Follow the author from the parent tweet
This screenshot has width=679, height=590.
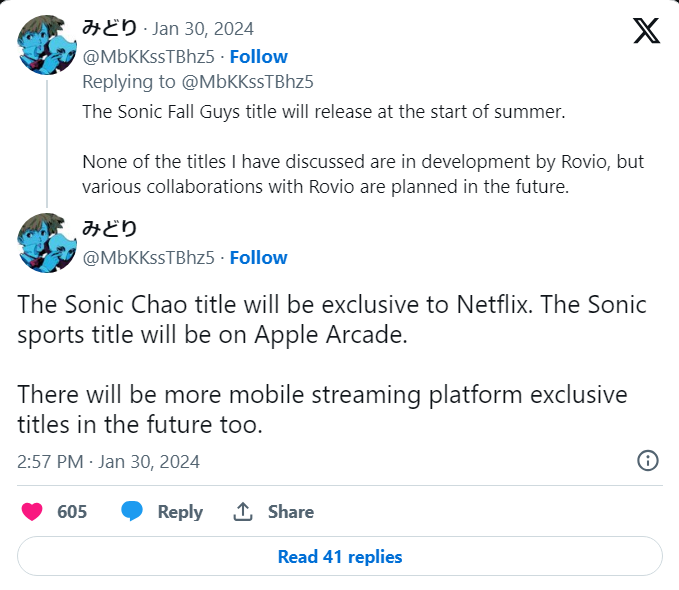pyautogui.click(x=259, y=57)
